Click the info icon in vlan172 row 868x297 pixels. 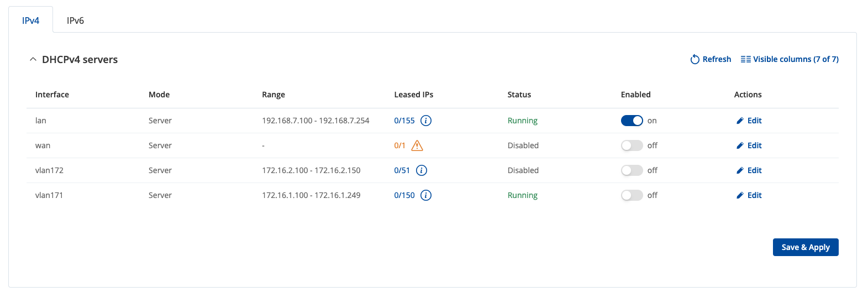(x=421, y=170)
